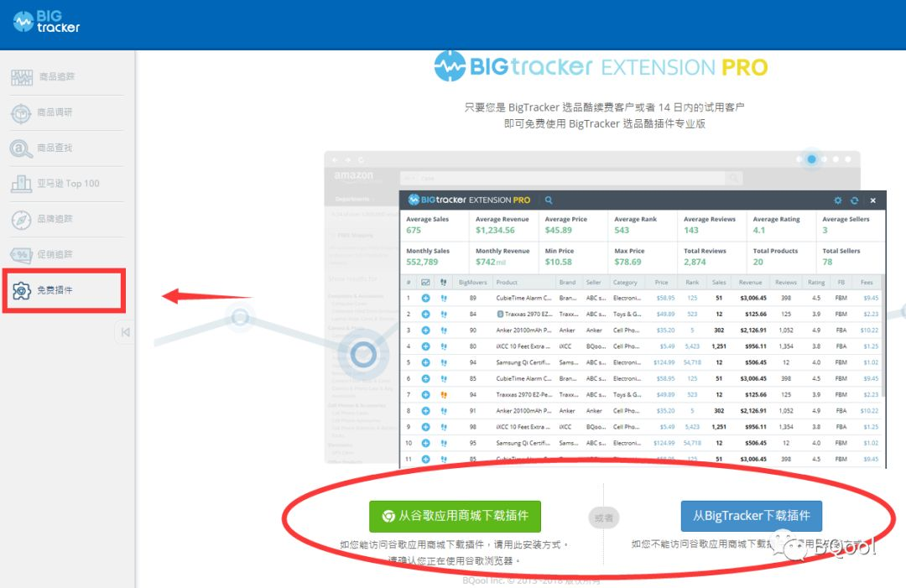Select the 商品查找 product search icon
Screen dimensions: 906x588
(21, 148)
